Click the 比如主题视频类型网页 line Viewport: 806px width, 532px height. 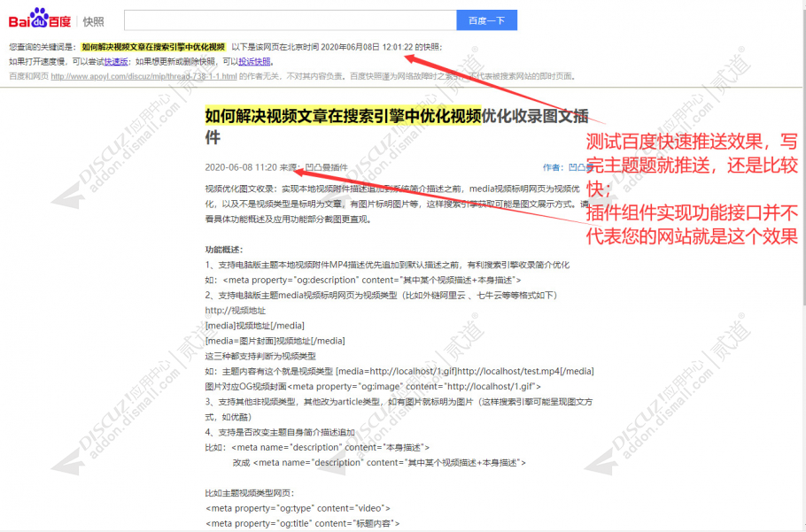249,493
